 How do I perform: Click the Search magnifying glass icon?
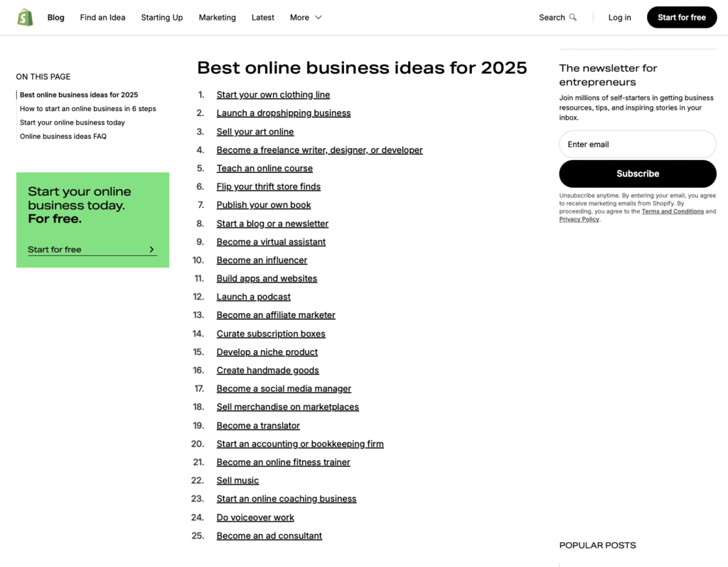point(573,18)
